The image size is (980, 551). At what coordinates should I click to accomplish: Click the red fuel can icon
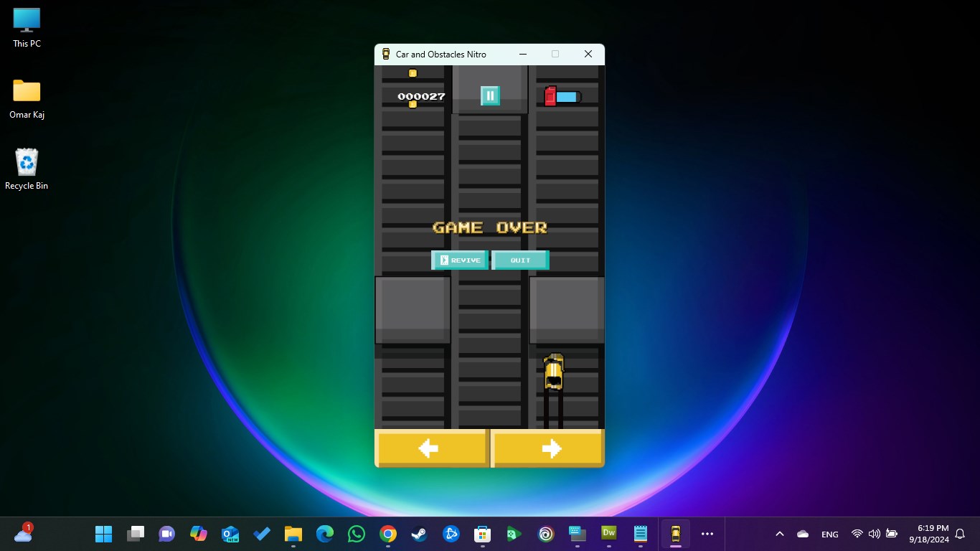tap(550, 96)
